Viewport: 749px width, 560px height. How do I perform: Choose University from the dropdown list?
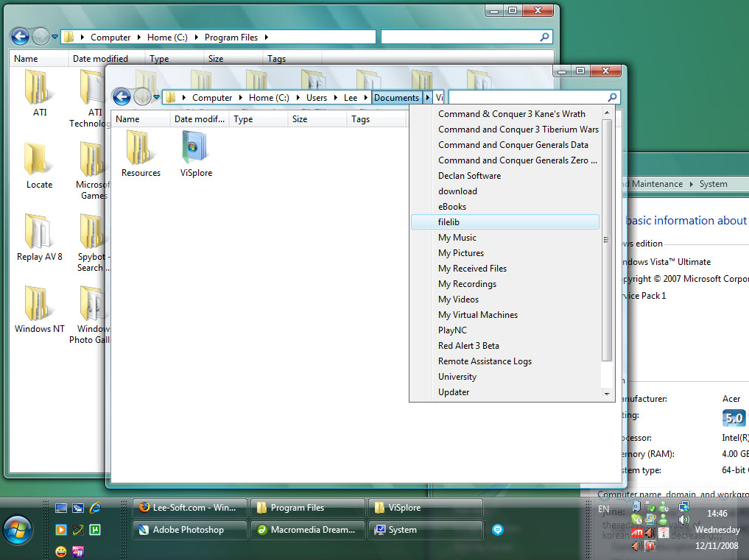(x=505, y=377)
